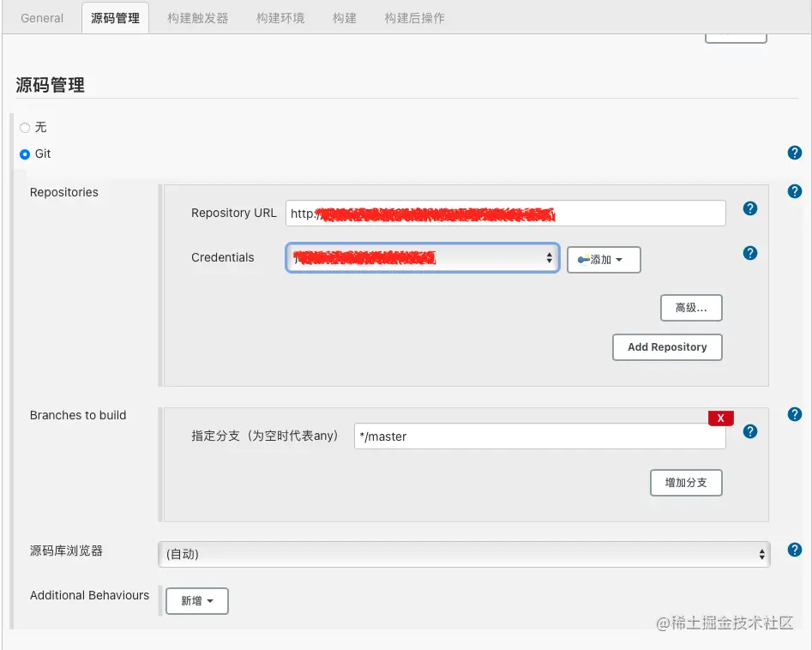Switch to the 构建后操作 tab
The image size is (812, 650).
[414, 18]
